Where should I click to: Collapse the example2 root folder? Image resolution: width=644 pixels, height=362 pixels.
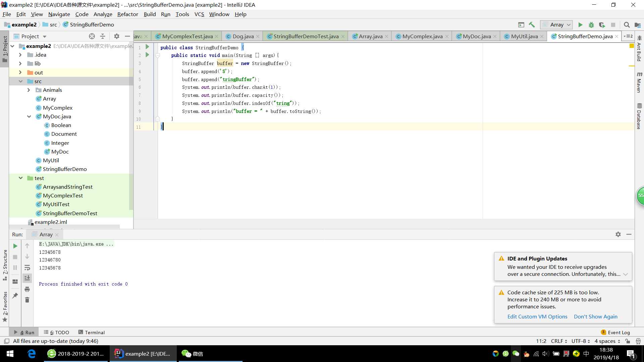pos(12,46)
